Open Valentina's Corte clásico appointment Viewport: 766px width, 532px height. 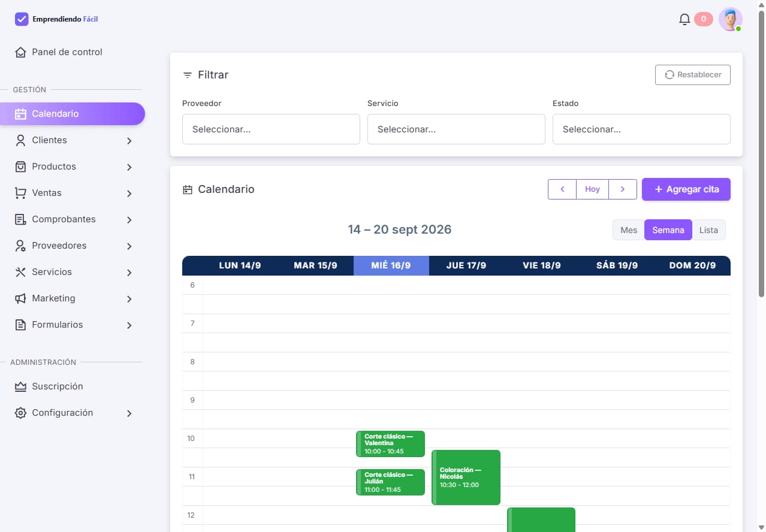390,444
